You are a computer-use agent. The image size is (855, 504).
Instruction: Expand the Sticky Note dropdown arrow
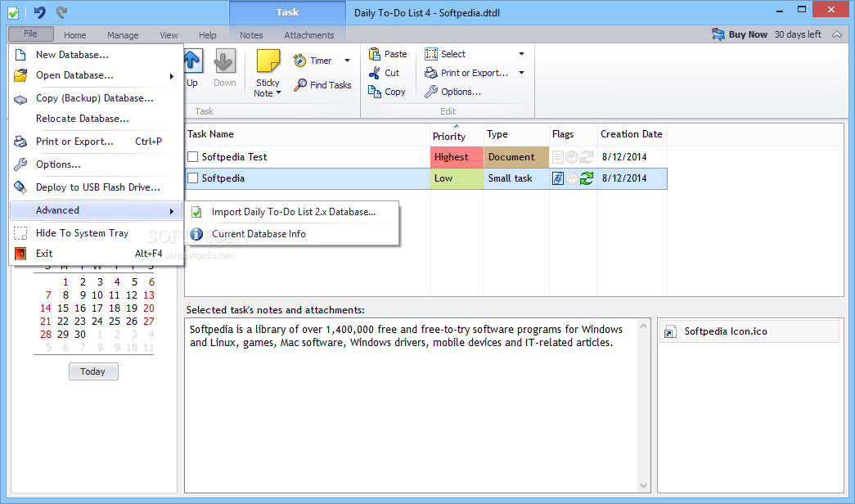(279, 92)
